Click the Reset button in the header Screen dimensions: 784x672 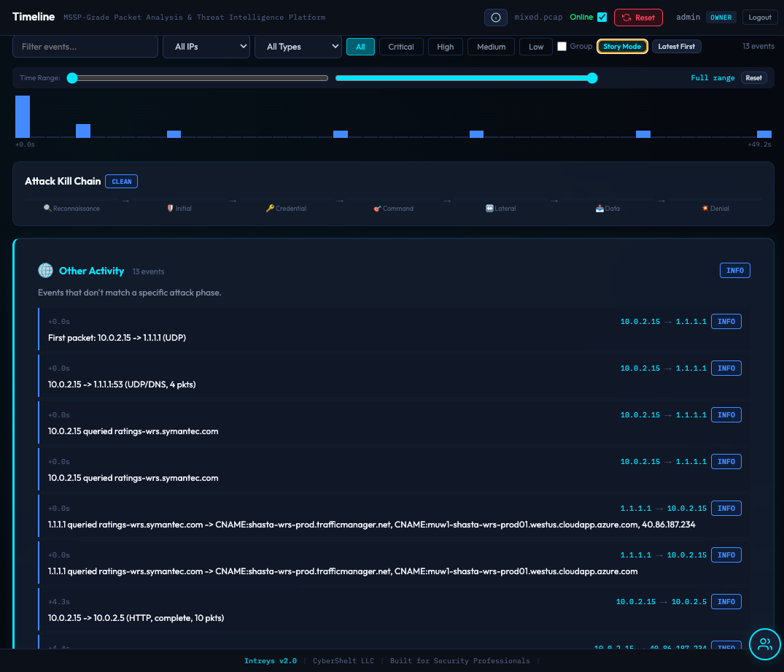click(638, 17)
